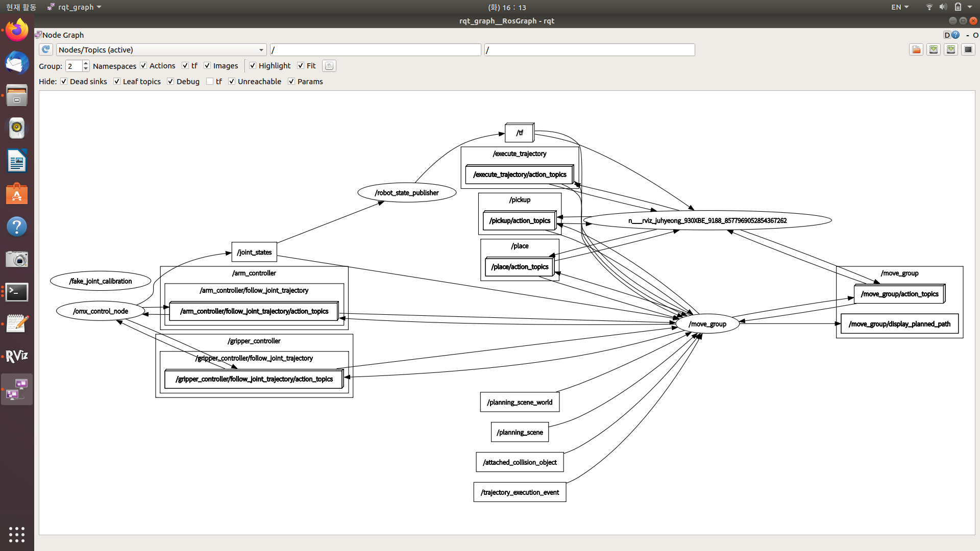The width and height of the screenshot is (980, 551).
Task: Click the first namespace filter field
Action: tap(375, 49)
